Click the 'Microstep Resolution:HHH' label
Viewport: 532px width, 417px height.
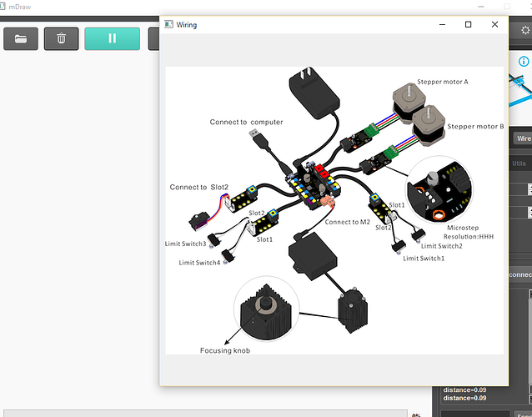coord(469,232)
